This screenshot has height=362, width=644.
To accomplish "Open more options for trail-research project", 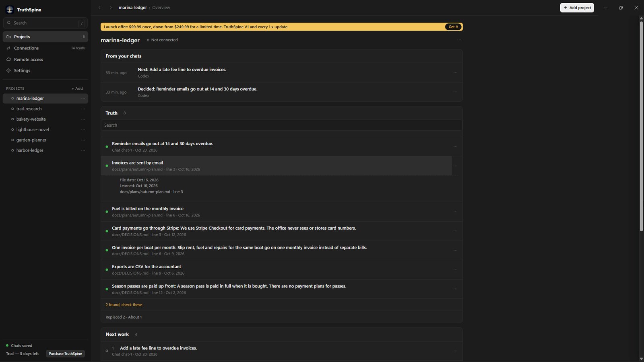I will [83, 109].
